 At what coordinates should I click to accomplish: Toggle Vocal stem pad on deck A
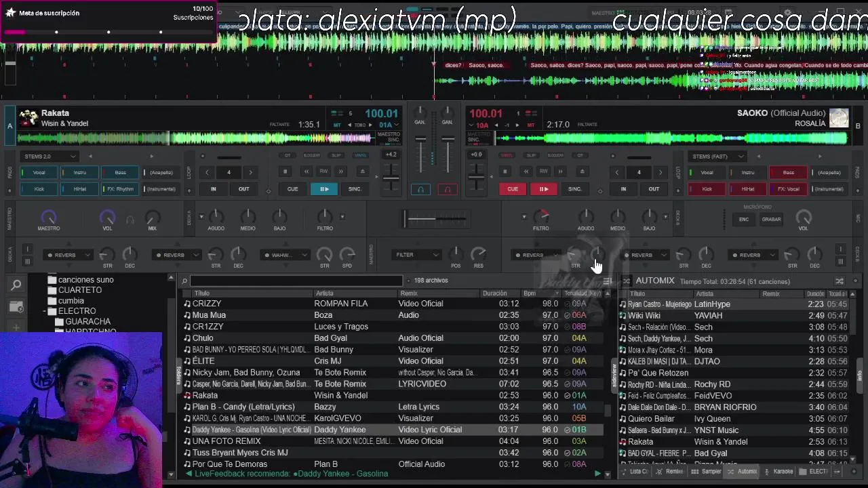point(39,172)
